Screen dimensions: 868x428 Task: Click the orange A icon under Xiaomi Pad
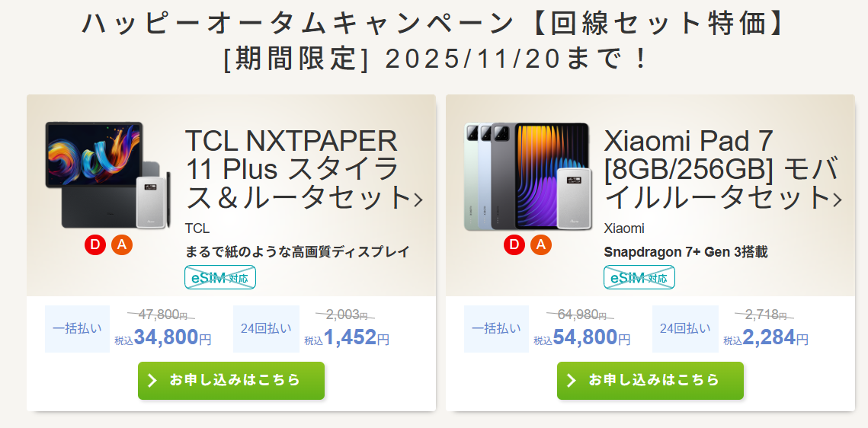click(541, 245)
